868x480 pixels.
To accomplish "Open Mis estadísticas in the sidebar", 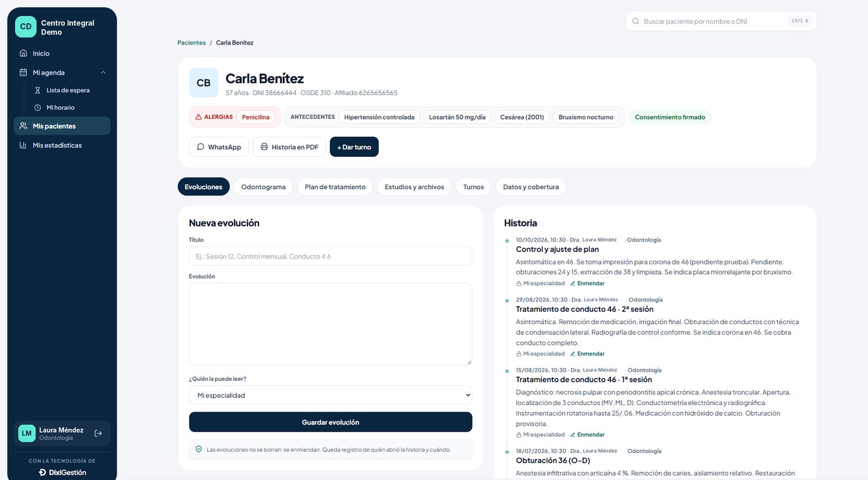I will [62, 145].
